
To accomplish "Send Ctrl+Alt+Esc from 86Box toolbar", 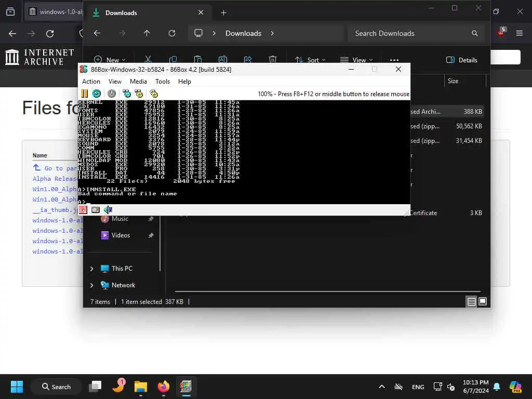I will pos(139,94).
